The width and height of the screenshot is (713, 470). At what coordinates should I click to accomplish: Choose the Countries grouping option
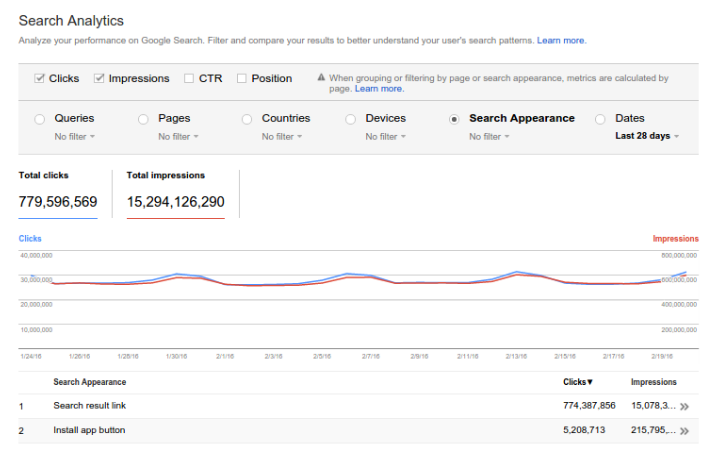247,118
